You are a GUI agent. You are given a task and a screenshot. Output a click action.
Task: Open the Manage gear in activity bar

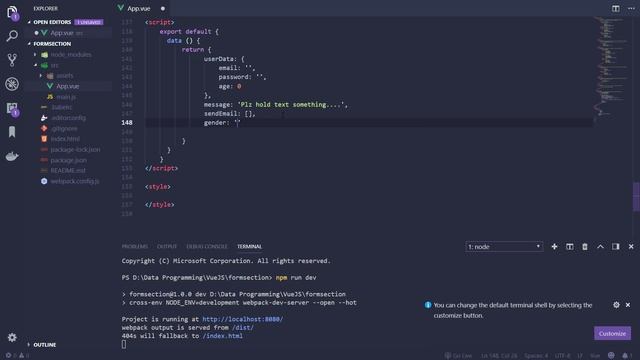click(12, 338)
